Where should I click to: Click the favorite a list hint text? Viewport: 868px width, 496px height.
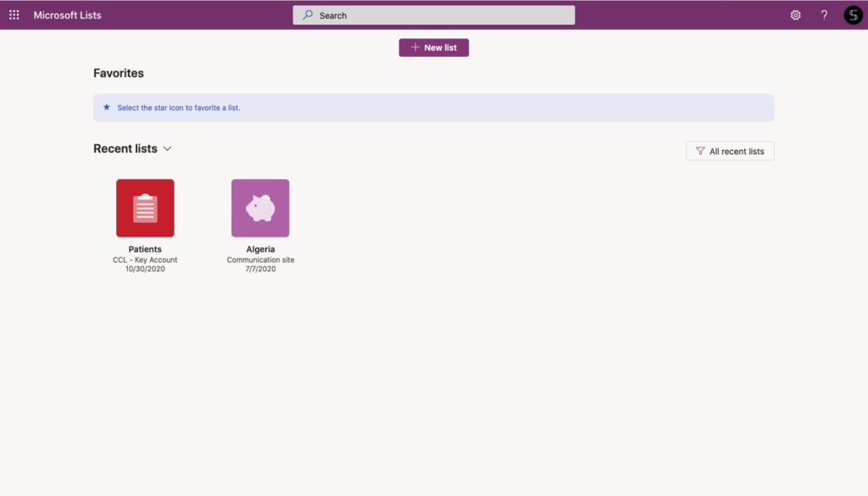pos(179,108)
